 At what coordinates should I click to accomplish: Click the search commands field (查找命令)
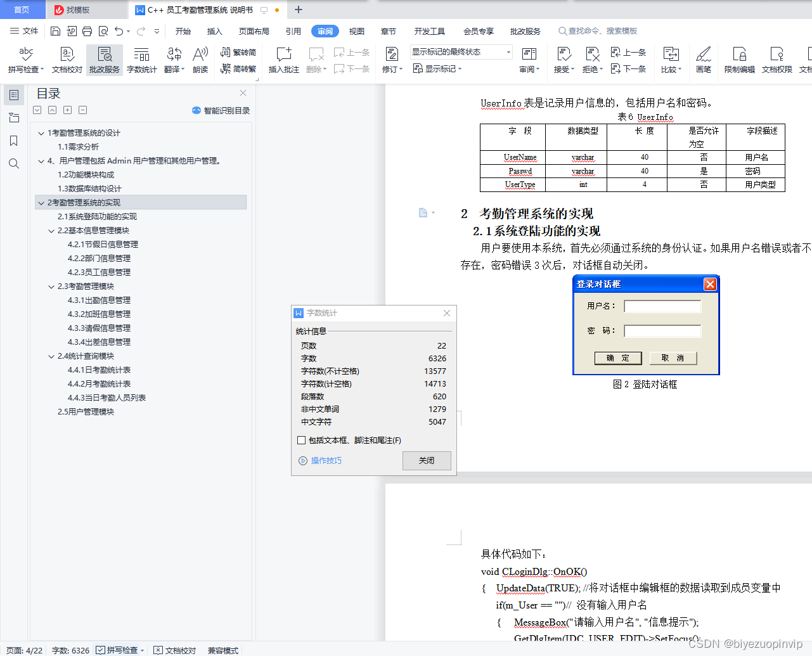coord(598,31)
